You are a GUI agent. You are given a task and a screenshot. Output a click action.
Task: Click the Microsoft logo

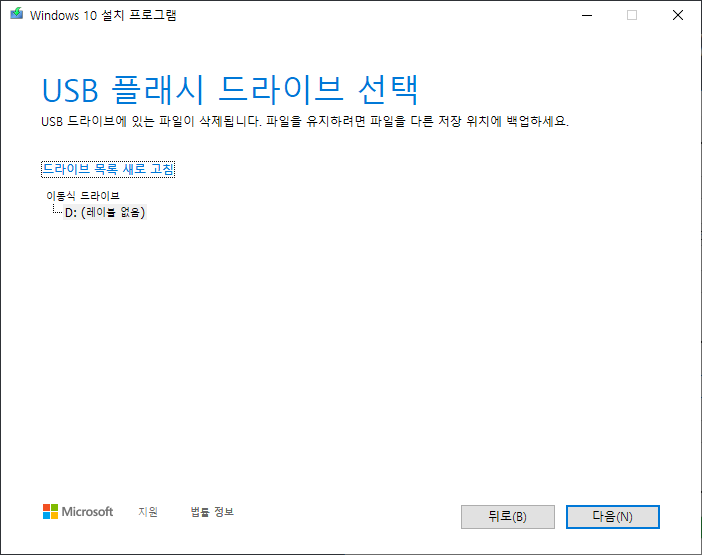tap(78, 512)
